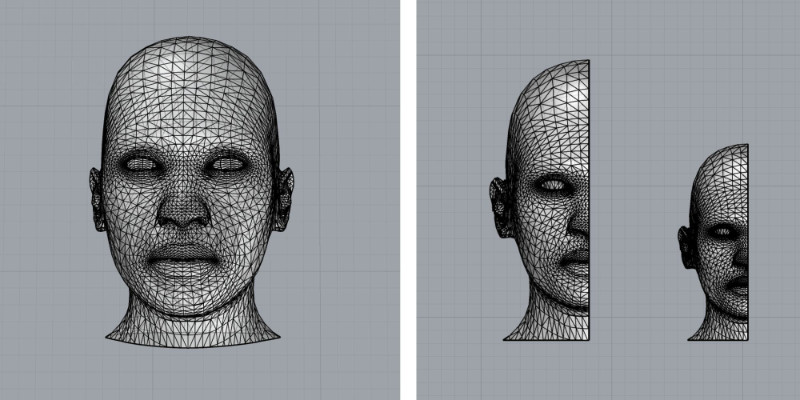
Task: Click the neck of the large half-head
Action: point(550,322)
